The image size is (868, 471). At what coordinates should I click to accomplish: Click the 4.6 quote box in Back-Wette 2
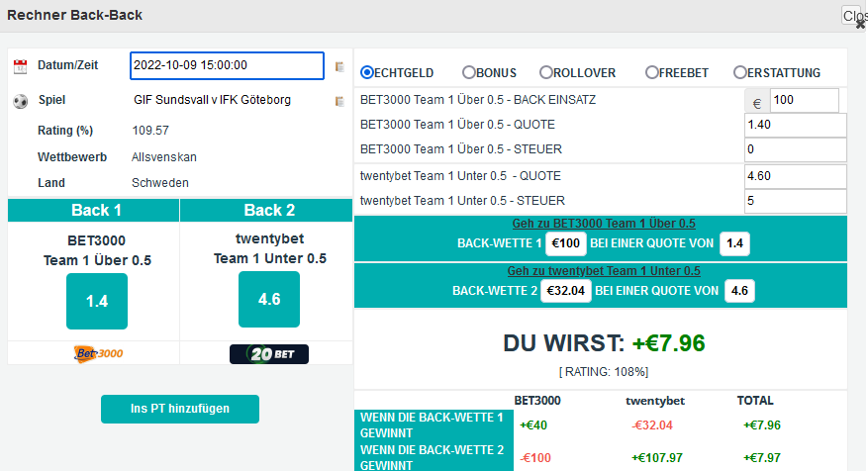[x=739, y=291]
